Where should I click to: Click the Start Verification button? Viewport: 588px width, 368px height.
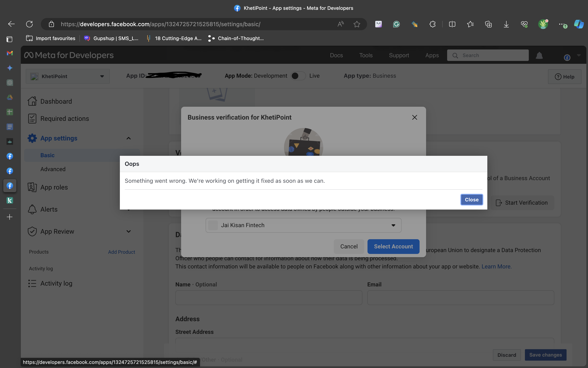coord(522,203)
